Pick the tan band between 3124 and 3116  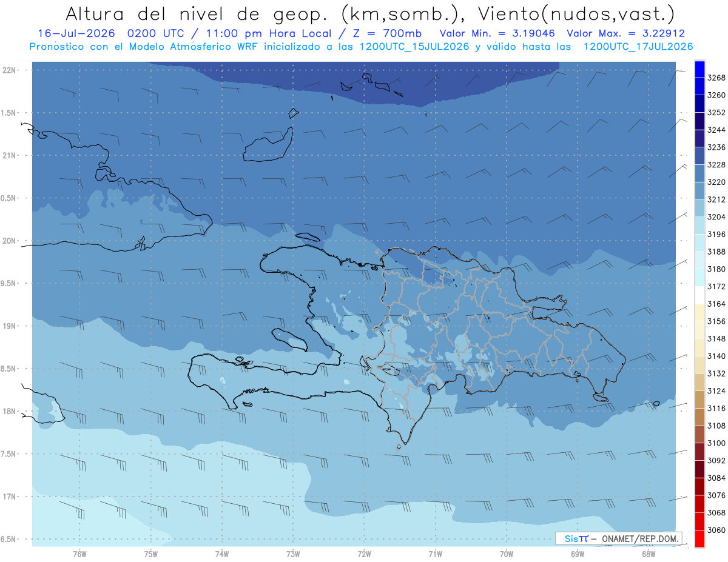point(699,400)
